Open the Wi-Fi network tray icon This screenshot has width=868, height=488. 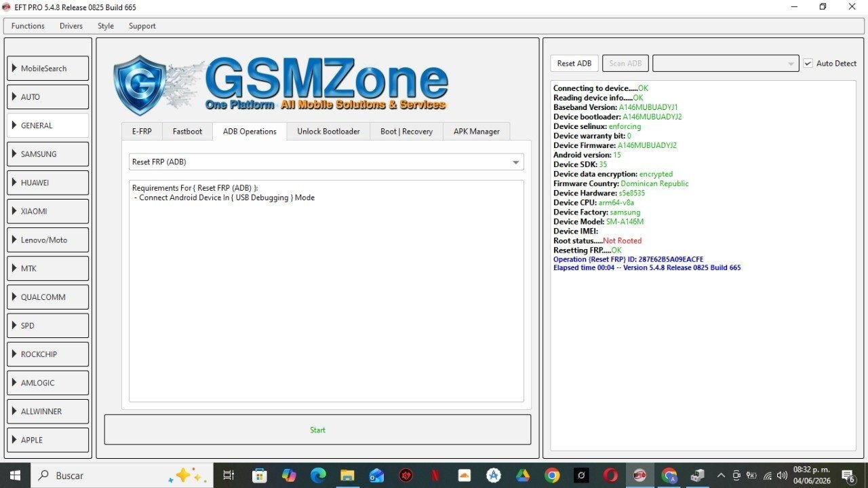click(767, 475)
